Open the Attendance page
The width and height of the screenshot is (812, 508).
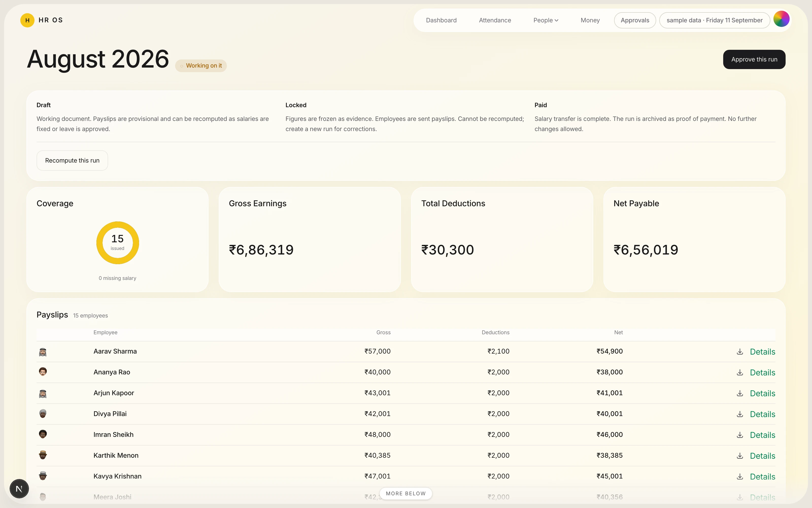tap(495, 20)
